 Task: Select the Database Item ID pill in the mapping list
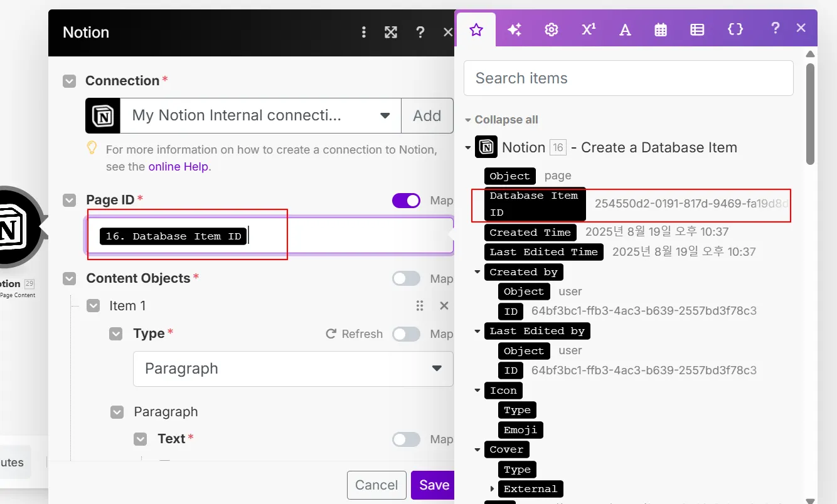pyautogui.click(x=535, y=204)
